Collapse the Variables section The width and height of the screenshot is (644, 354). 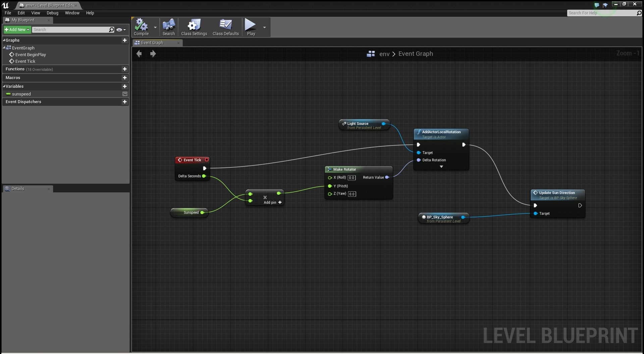point(4,86)
